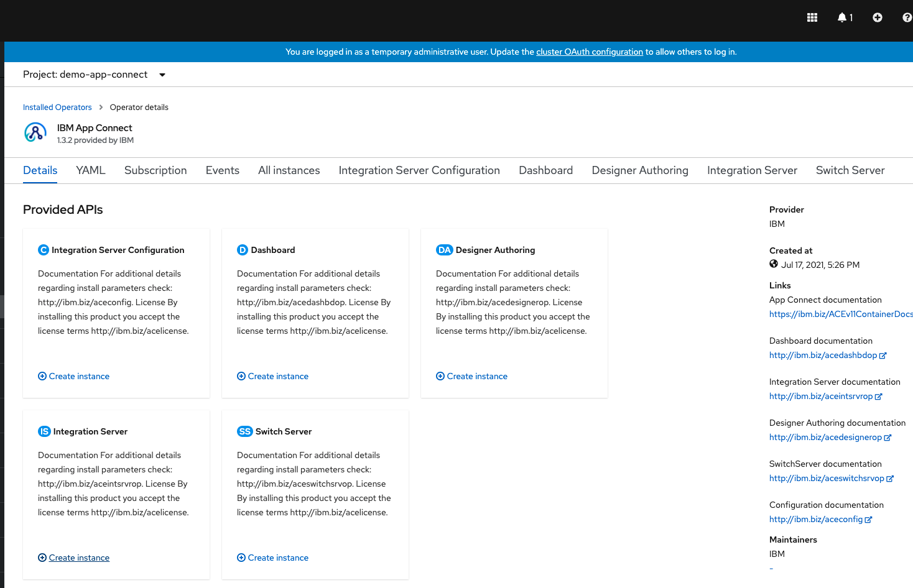Create instance for Switch Server
This screenshot has width=913, height=588.
pyautogui.click(x=272, y=558)
